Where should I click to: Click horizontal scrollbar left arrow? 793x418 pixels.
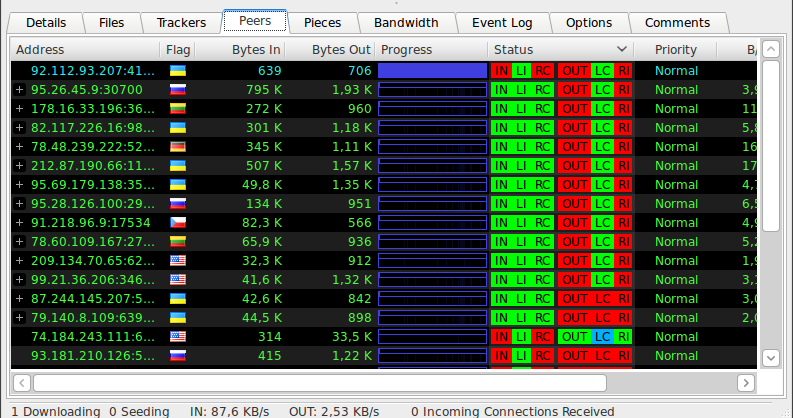click(x=21, y=383)
